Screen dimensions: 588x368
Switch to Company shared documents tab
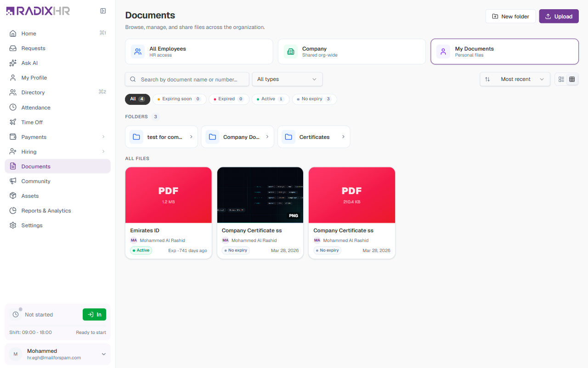point(352,52)
